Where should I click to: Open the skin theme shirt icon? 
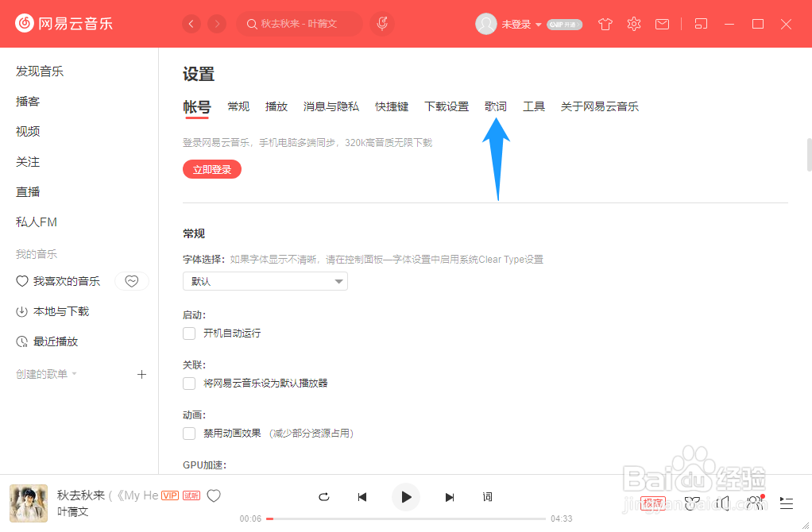605,24
